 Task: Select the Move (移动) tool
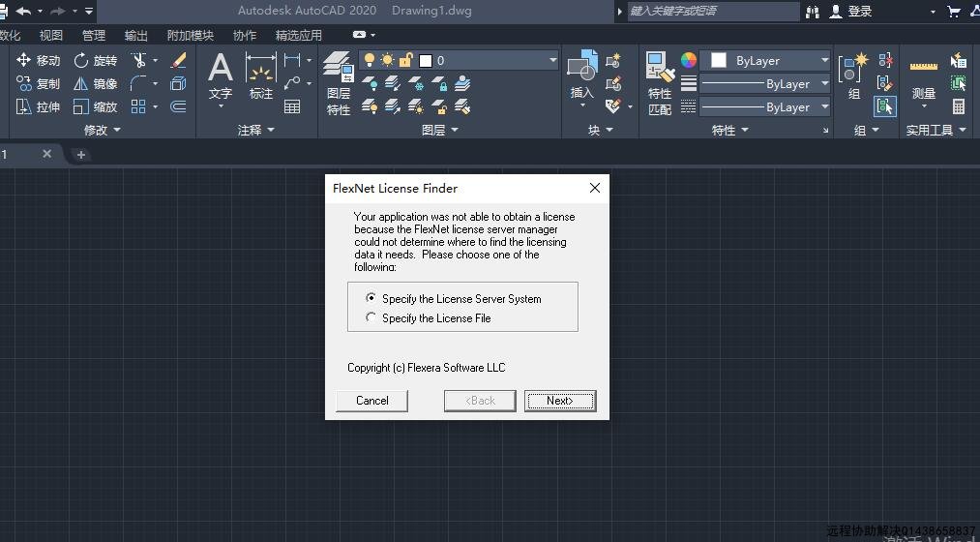(38, 60)
